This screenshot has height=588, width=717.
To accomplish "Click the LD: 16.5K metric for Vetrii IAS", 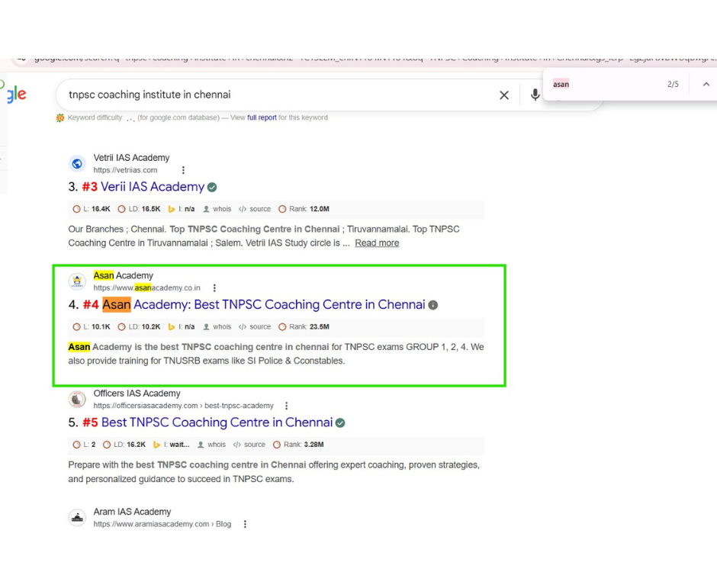I will [x=139, y=209].
